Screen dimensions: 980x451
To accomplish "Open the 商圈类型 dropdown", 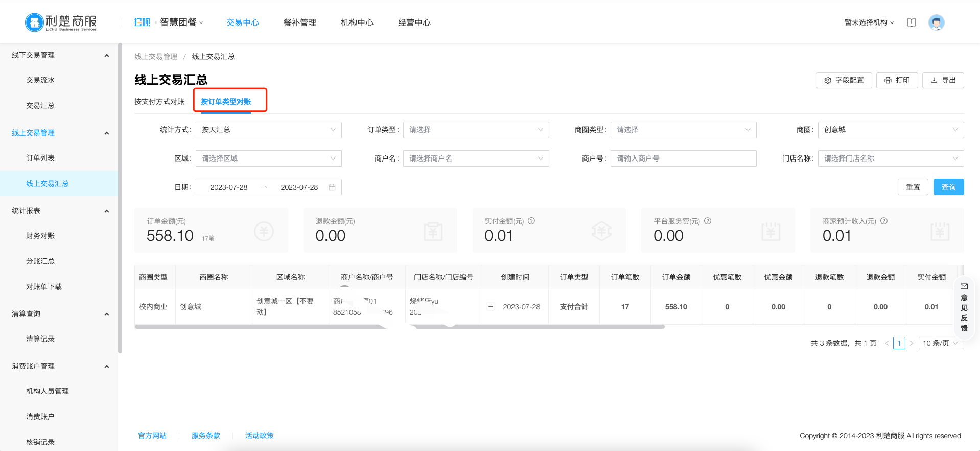I will [683, 130].
